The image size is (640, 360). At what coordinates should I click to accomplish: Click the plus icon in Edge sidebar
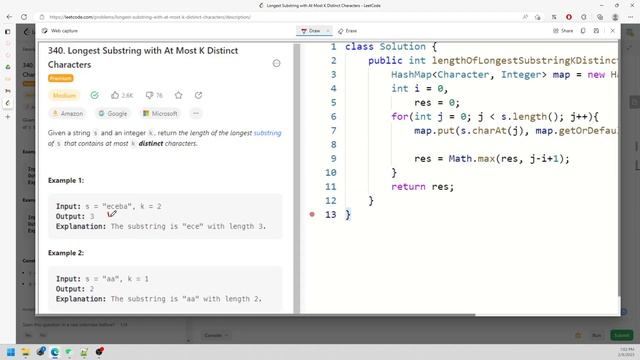(7, 117)
